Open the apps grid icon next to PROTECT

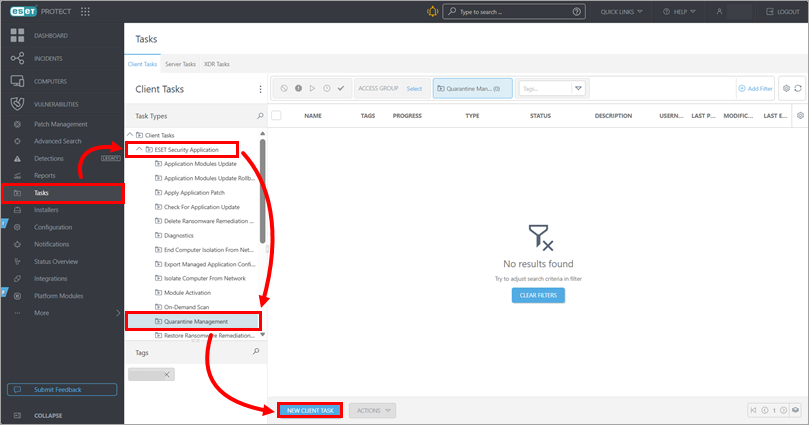(85, 12)
